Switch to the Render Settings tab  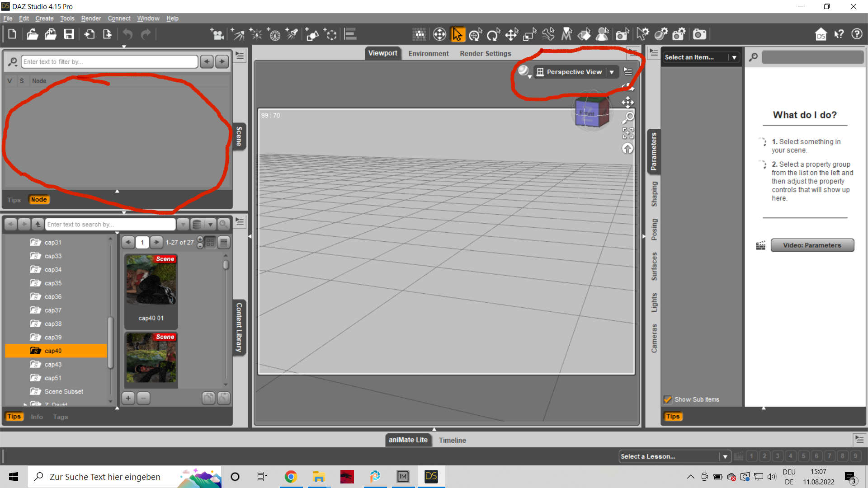coord(485,53)
